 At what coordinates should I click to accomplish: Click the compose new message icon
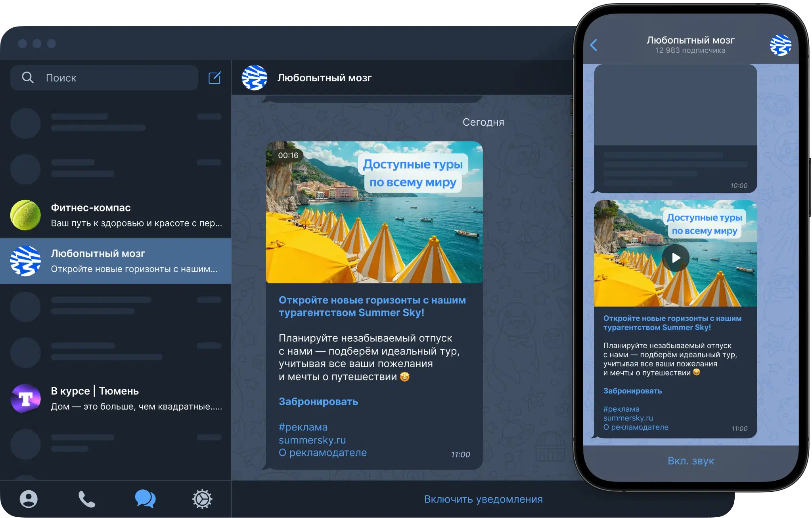tap(214, 78)
